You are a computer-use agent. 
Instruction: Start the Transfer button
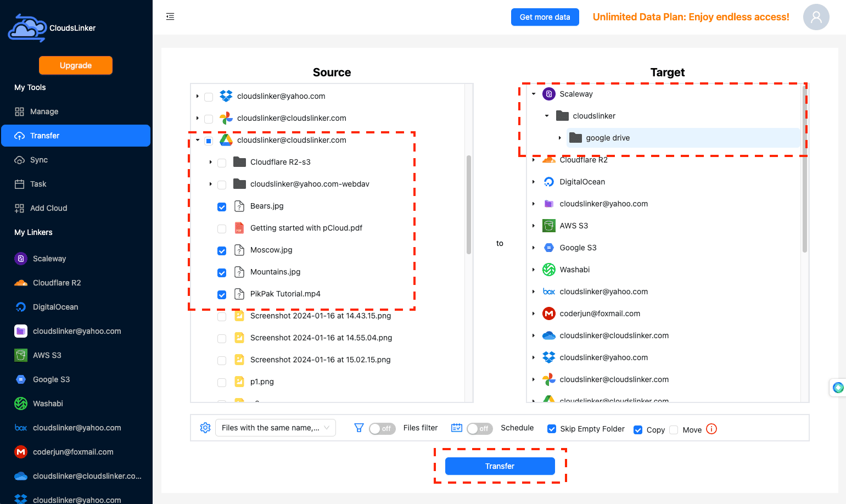[500, 466]
